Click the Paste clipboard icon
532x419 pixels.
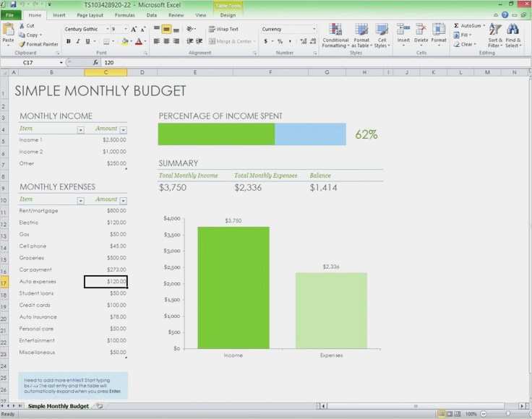point(8,30)
